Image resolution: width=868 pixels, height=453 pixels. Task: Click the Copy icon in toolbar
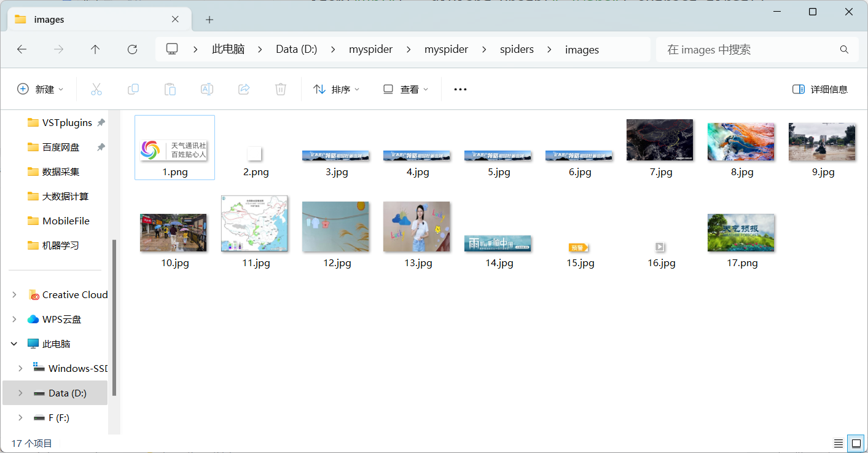133,89
